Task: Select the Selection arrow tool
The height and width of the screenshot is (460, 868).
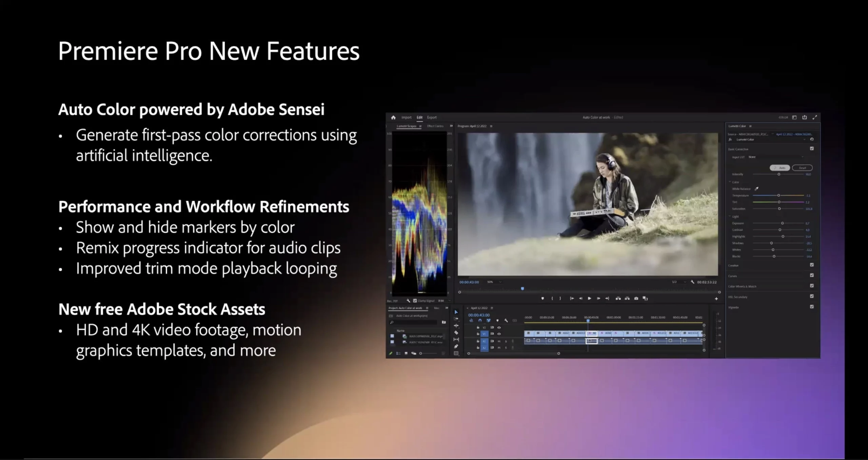Action: tap(456, 312)
